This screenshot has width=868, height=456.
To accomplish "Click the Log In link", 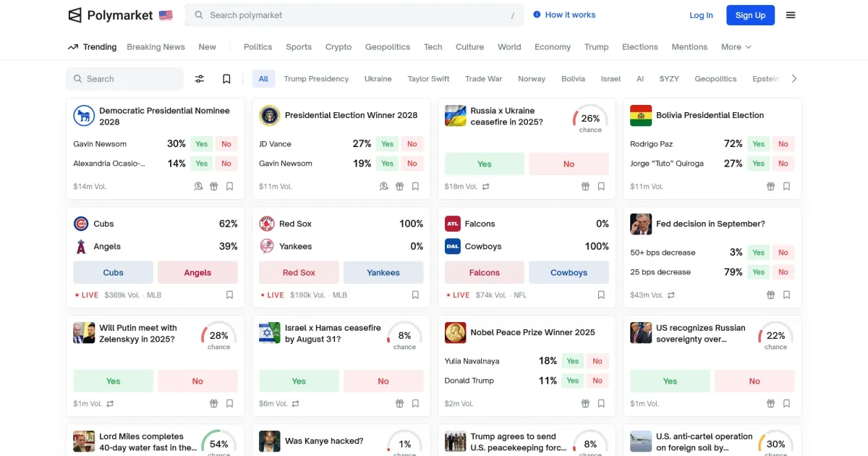I will [x=701, y=15].
